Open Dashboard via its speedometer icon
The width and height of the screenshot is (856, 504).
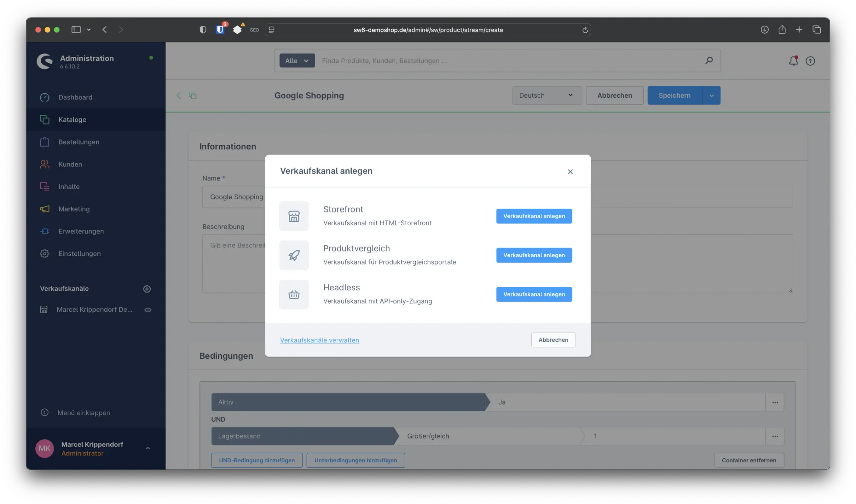coord(45,97)
